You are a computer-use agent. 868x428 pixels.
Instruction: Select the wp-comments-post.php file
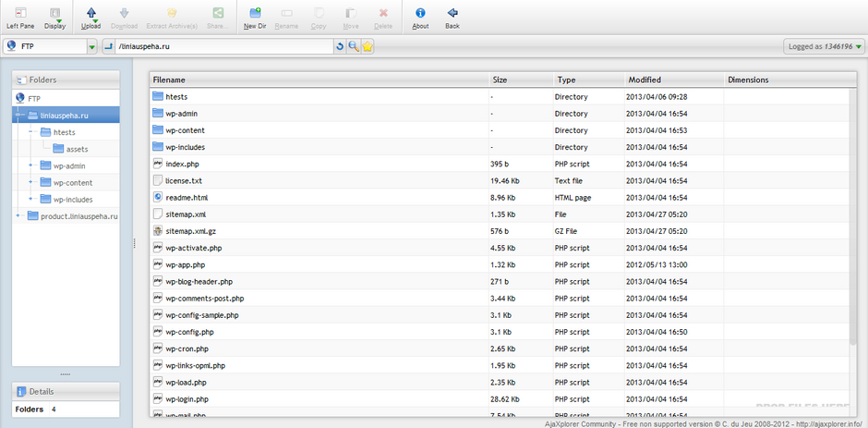500,299
